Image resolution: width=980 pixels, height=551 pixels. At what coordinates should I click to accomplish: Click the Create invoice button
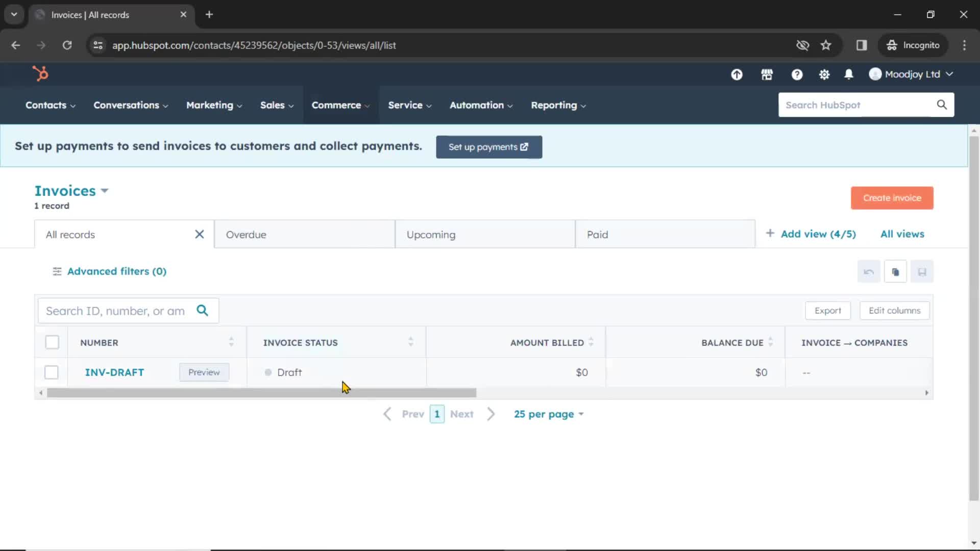coord(892,197)
